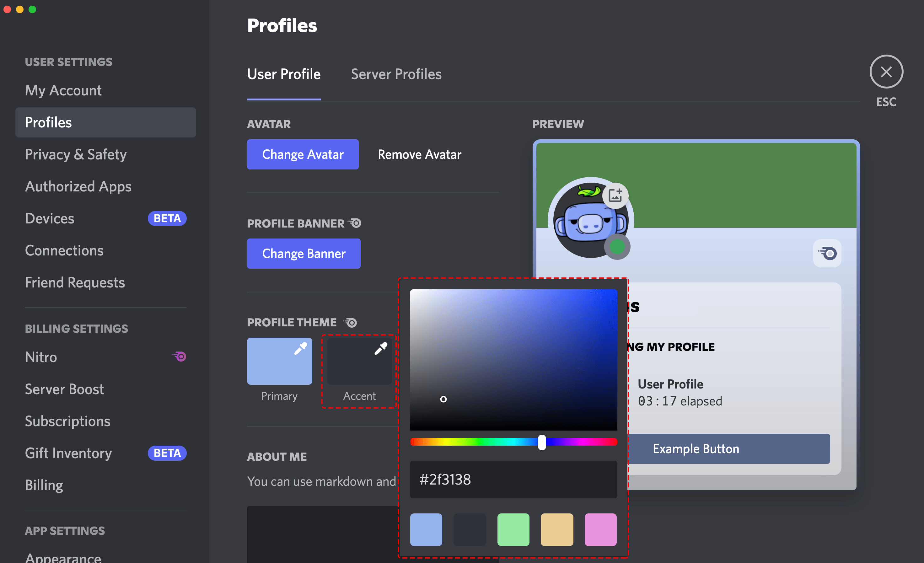Click the Nitro icon beside Profile Theme
Screen dimensions: 924x563
pyautogui.click(x=350, y=322)
